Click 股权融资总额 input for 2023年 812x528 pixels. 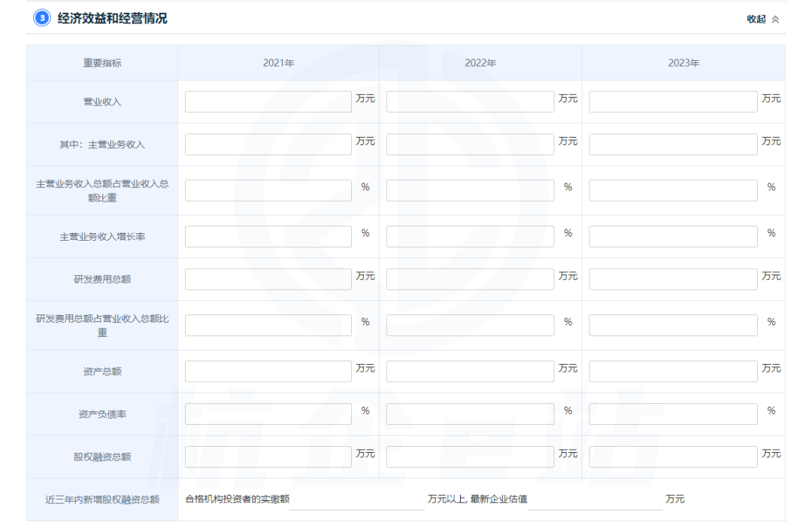tap(673, 457)
